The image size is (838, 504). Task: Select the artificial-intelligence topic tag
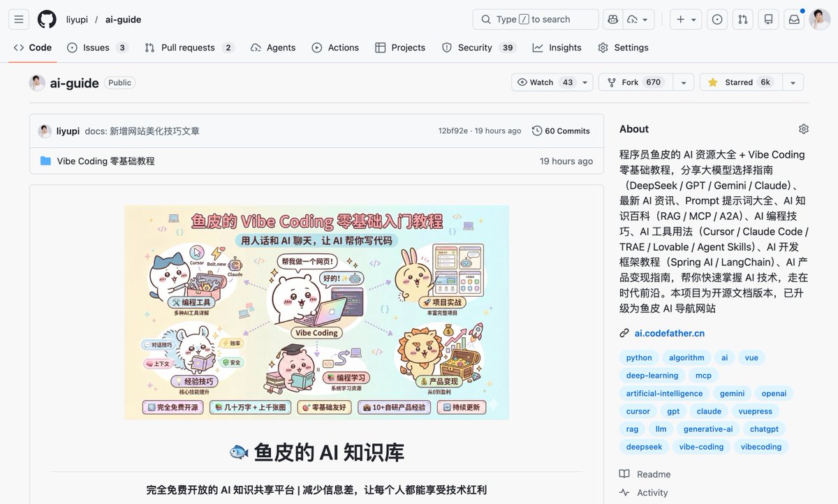[664, 394]
